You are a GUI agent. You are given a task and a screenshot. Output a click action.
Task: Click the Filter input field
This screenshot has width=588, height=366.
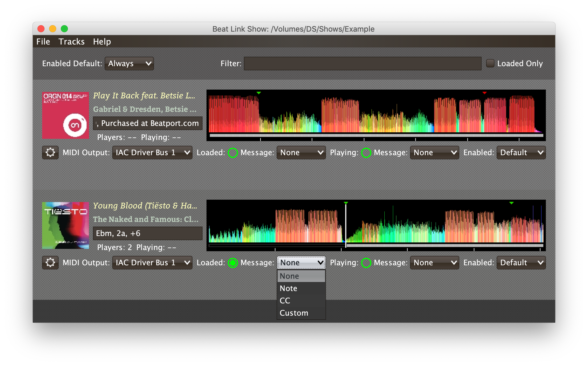[363, 64]
